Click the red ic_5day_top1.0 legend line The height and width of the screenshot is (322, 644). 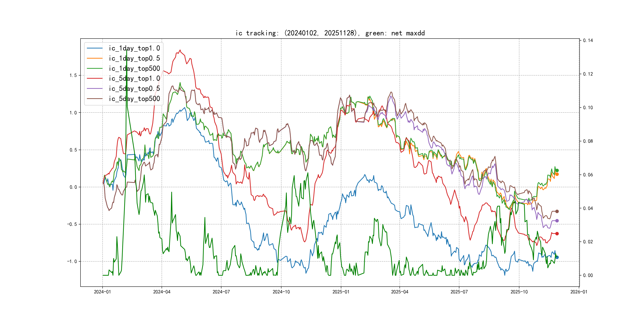tap(94, 79)
